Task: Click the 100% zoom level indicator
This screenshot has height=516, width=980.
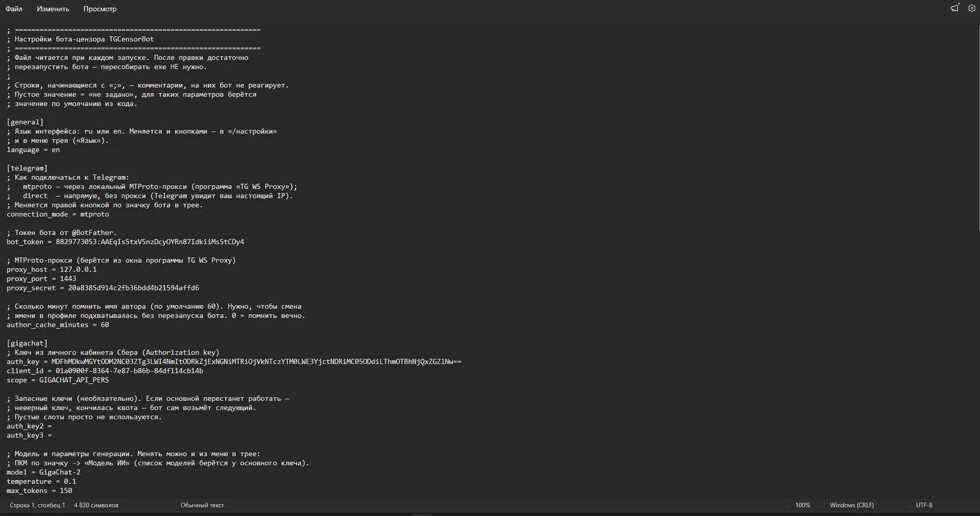Action: coord(803,505)
